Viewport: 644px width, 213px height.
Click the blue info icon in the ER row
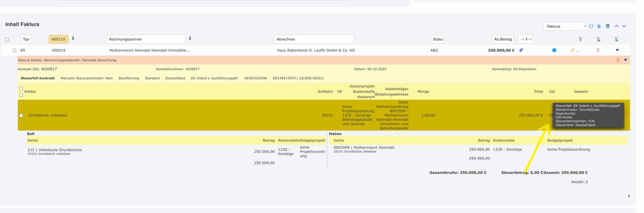tap(554, 51)
